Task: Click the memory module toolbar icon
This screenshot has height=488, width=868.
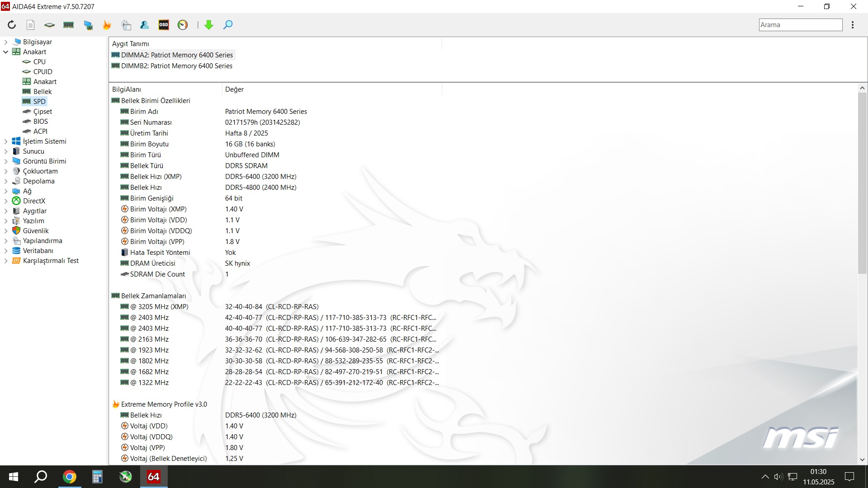Action: [x=69, y=25]
